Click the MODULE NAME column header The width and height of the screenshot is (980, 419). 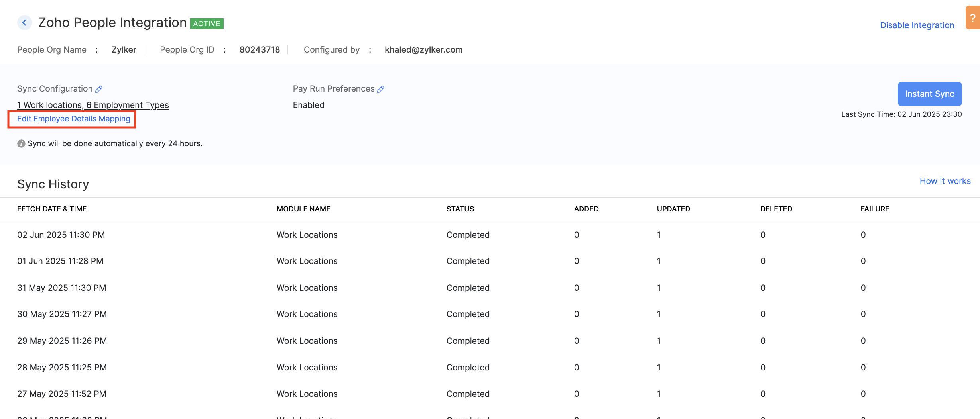click(303, 209)
